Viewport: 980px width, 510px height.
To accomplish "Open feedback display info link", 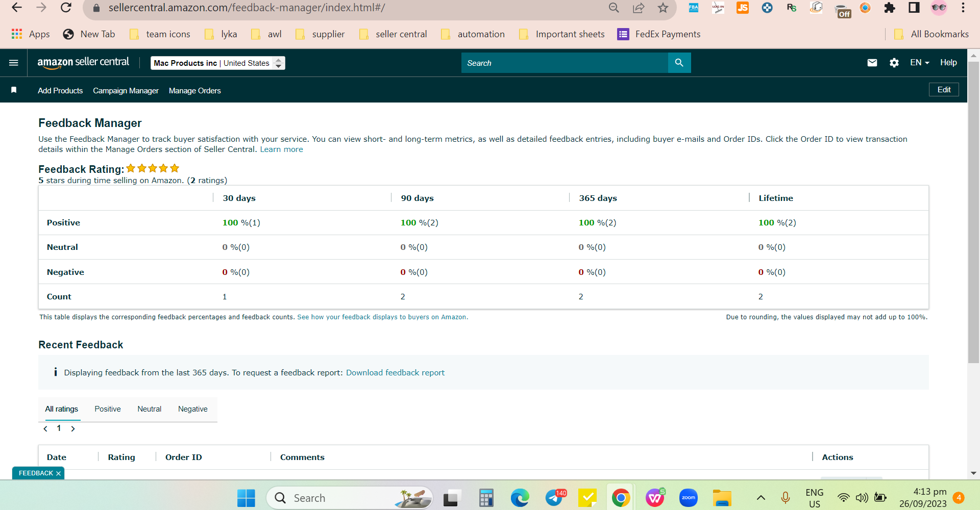I will 382,317.
